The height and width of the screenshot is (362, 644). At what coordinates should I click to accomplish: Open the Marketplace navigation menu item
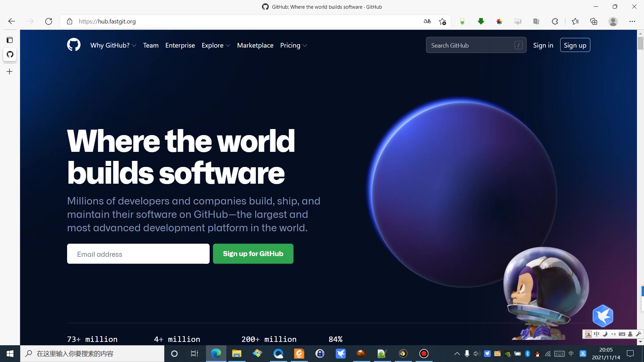[256, 45]
